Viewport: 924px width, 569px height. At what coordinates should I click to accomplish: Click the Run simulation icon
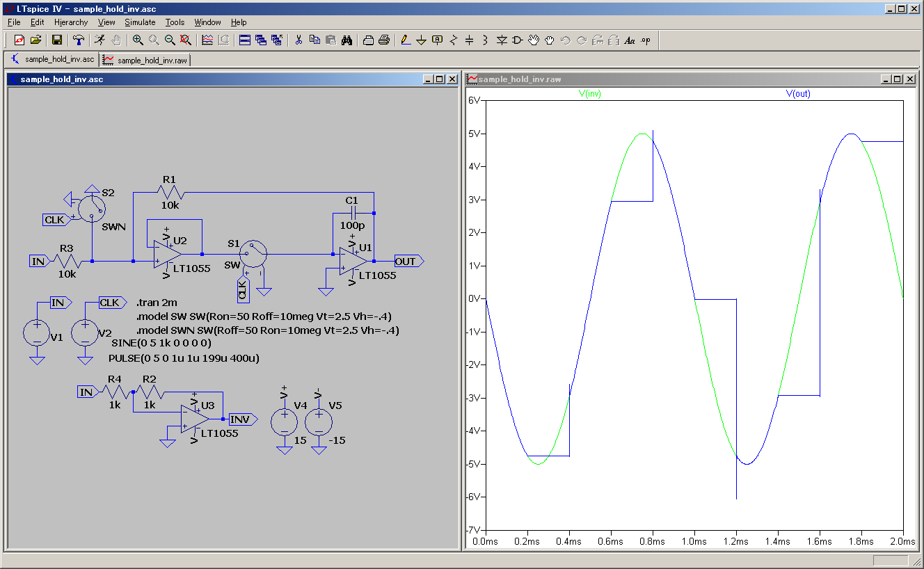(100, 40)
